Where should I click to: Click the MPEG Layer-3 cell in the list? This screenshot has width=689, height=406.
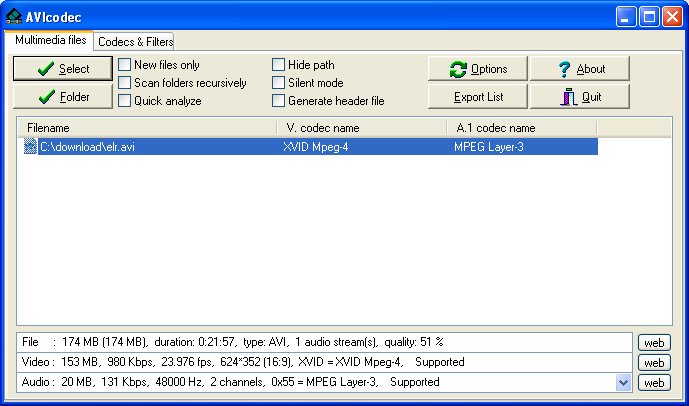[489, 147]
